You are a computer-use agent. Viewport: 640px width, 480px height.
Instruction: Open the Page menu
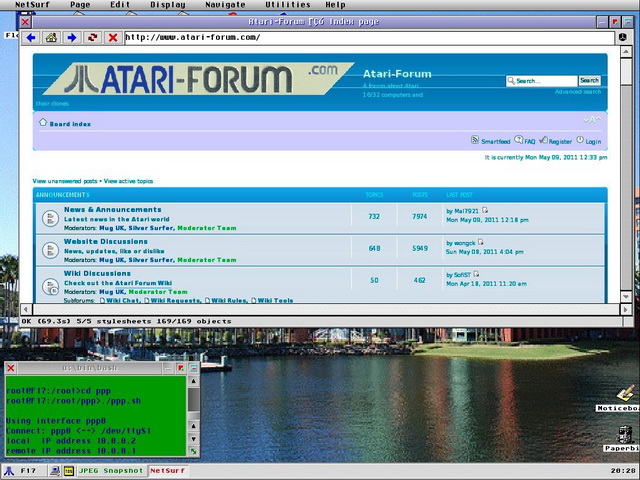[x=80, y=5]
